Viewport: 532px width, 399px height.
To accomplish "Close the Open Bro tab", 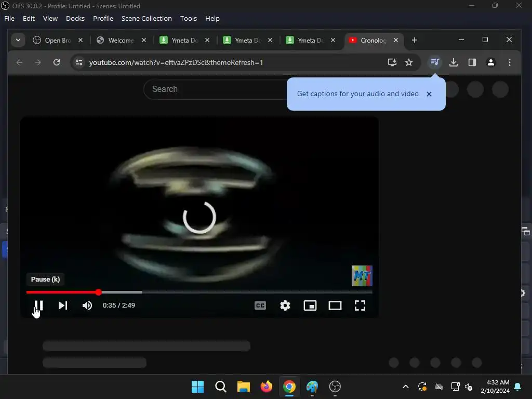I will coord(81,41).
